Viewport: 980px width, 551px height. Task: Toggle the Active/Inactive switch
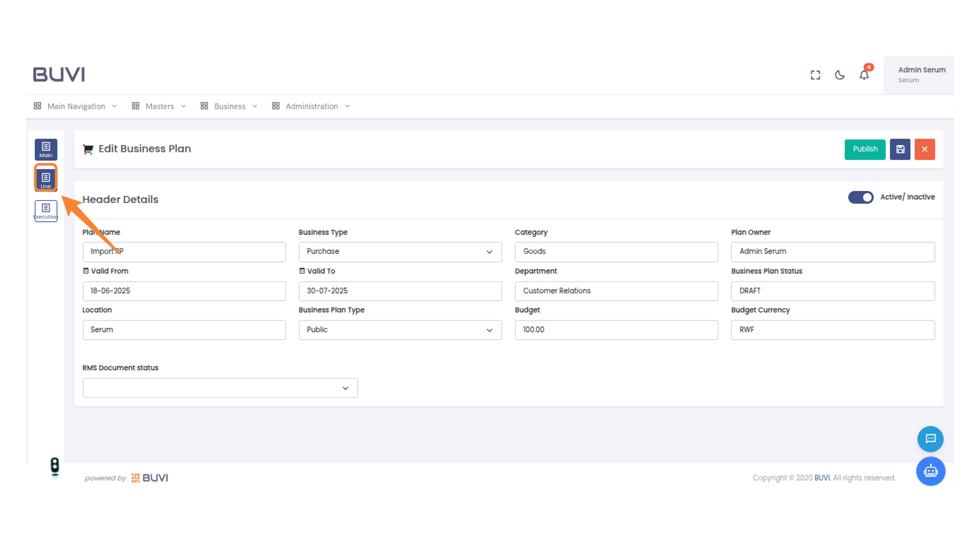[x=861, y=197]
